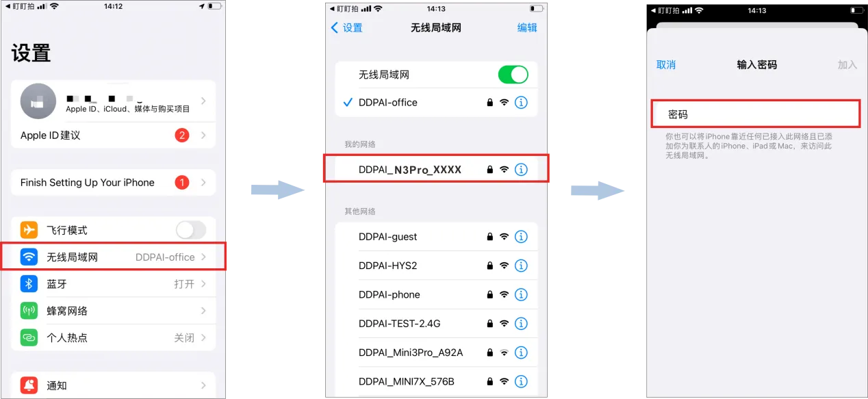Image resolution: width=868 pixels, height=399 pixels.
Task: Tap 编辑 on the Wi-Fi page
Action: click(x=527, y=28)
